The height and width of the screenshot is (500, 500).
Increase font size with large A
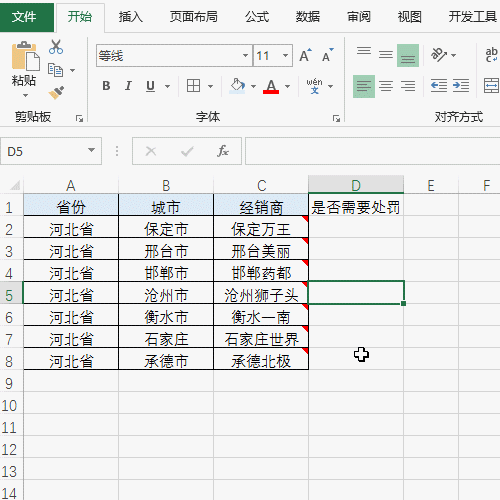(305, 56)
